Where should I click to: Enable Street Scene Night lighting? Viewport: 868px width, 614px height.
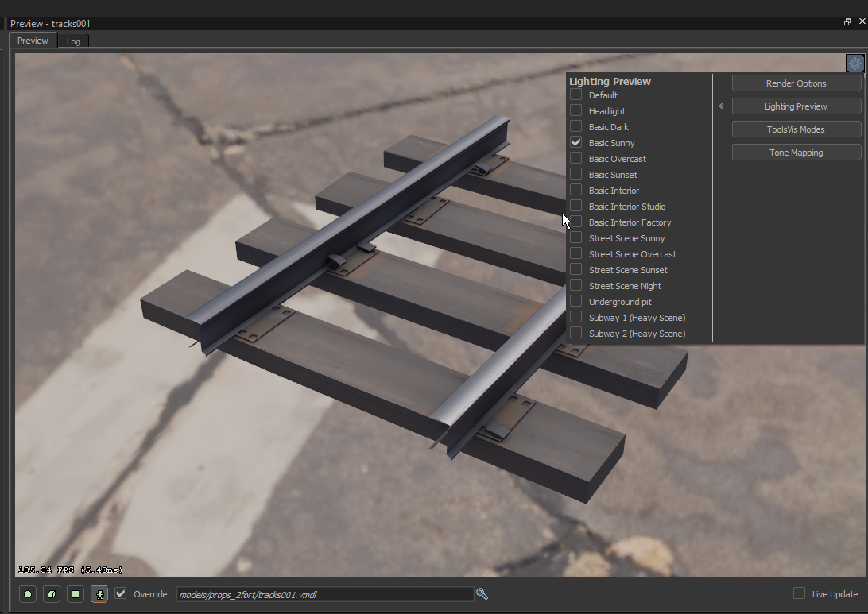point(575,285)
